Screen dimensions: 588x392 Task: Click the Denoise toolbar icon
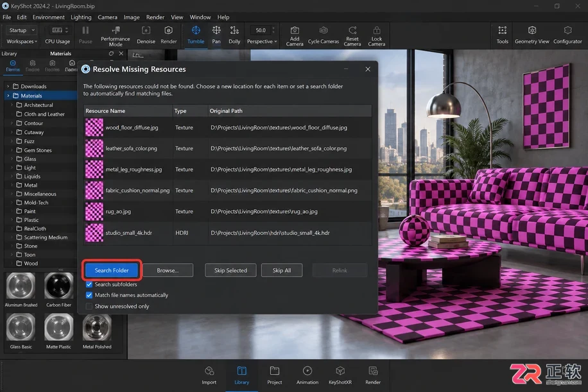[x=146, y=35]
